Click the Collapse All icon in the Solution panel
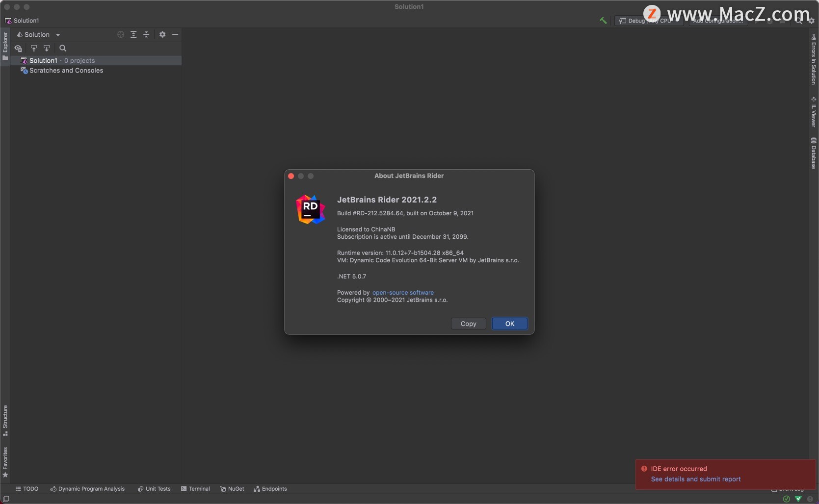 pyautogui.click(x=146, y=34)
